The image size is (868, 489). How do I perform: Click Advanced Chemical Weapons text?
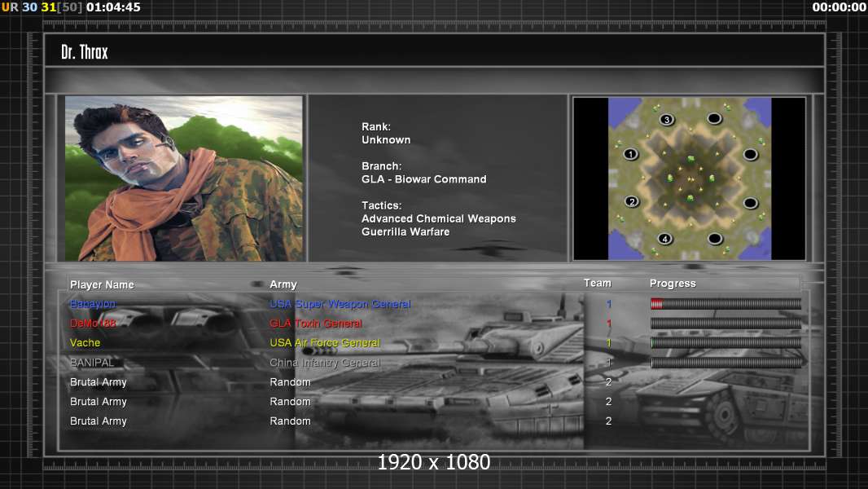(x=438, y=218)
